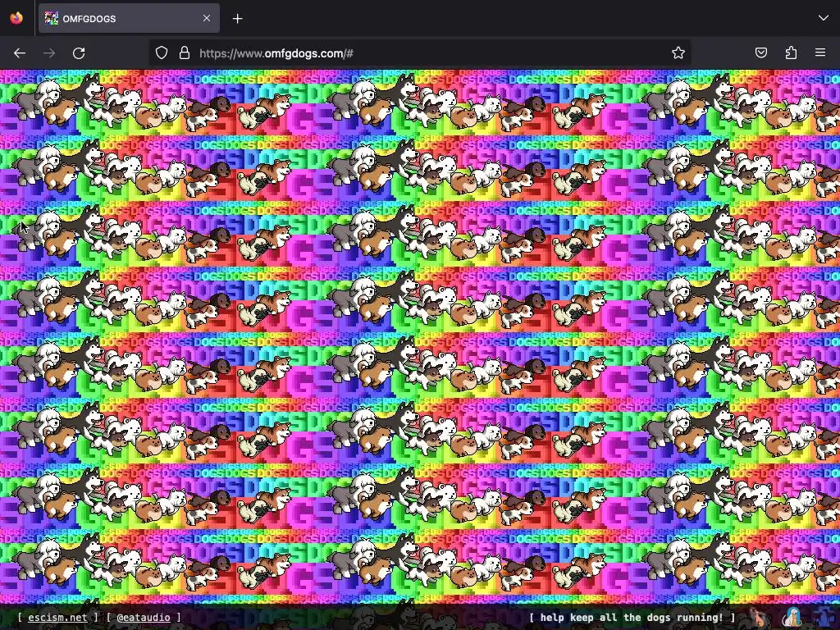Open the escism.net link

(x=57, y=617)
